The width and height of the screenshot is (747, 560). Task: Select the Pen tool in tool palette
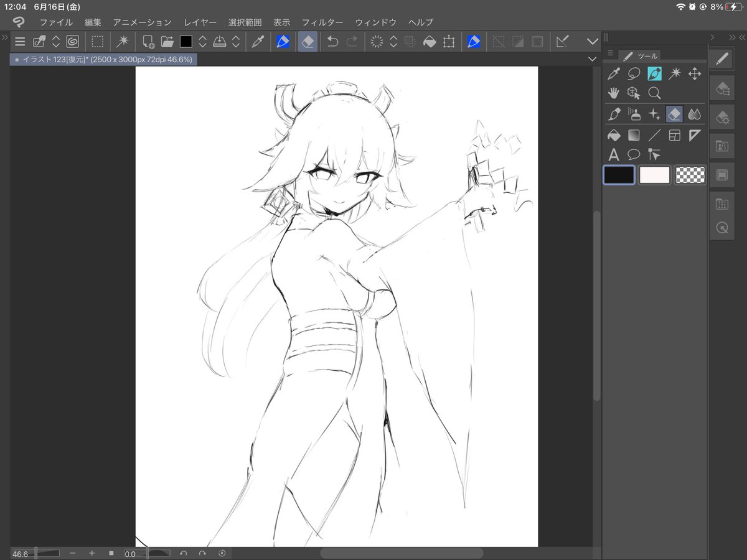[x=614, y=114]
